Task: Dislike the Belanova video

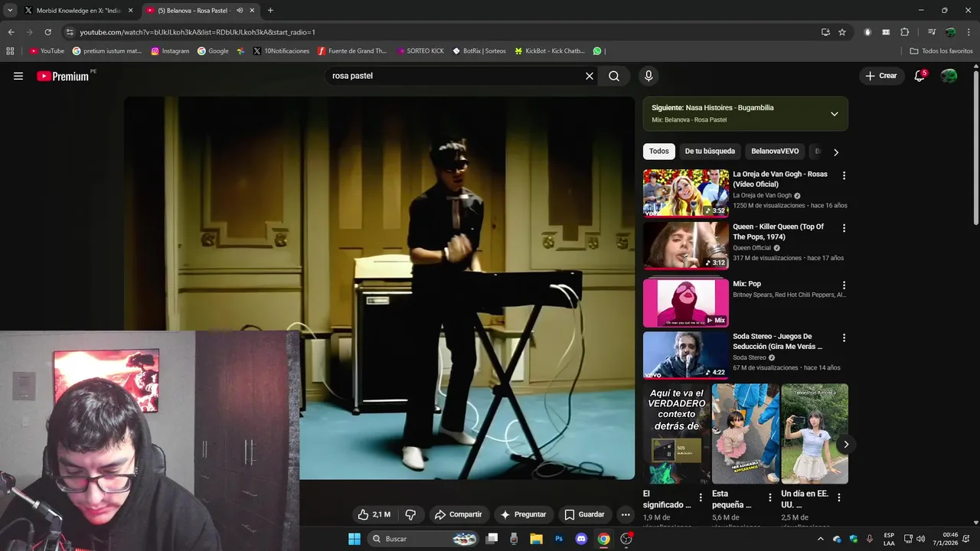Action: [x=410, y=514]
